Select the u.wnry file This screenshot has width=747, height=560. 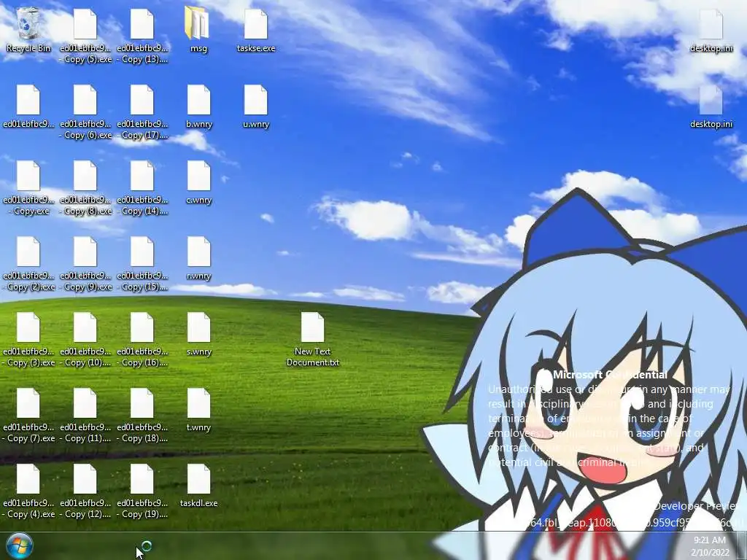click(256, 106)
